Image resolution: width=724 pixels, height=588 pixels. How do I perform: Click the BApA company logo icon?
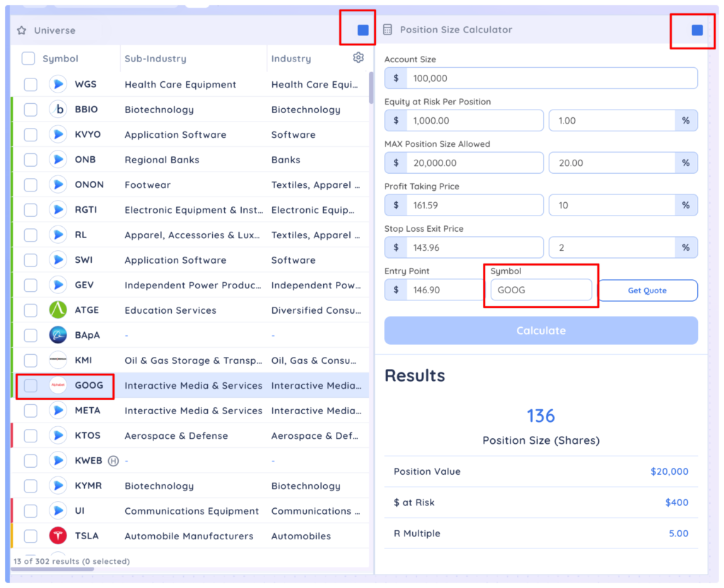[58, 335]
